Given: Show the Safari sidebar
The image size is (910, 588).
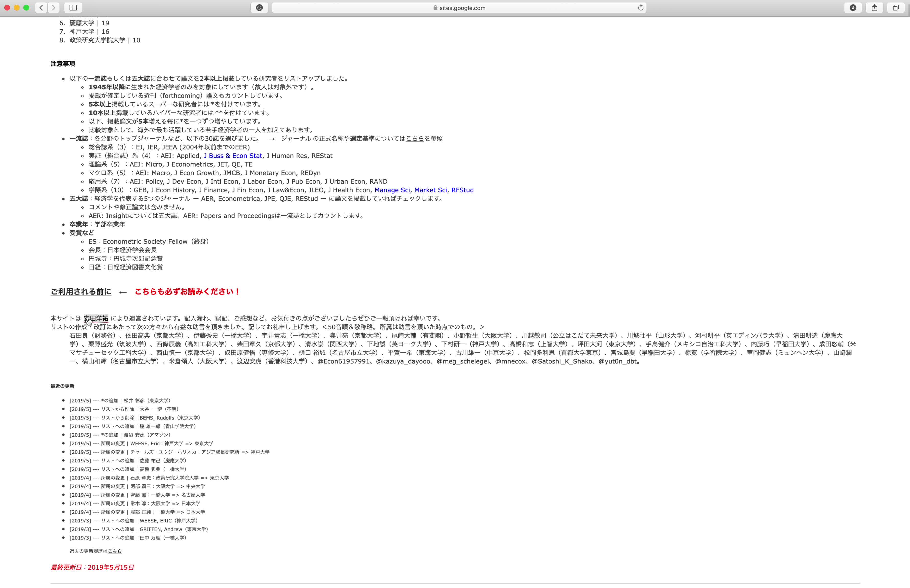Looking at the screenshot, I should click(x=73, y=7).
